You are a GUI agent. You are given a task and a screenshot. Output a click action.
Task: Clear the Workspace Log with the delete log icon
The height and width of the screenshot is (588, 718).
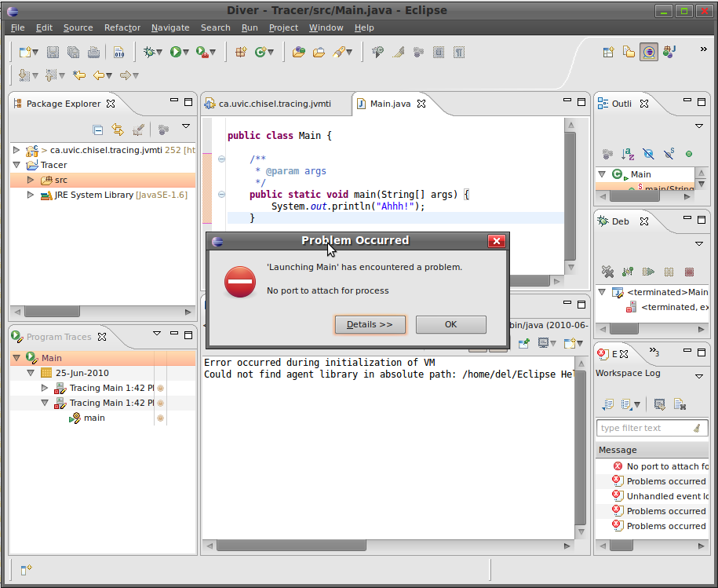point(680,405)
